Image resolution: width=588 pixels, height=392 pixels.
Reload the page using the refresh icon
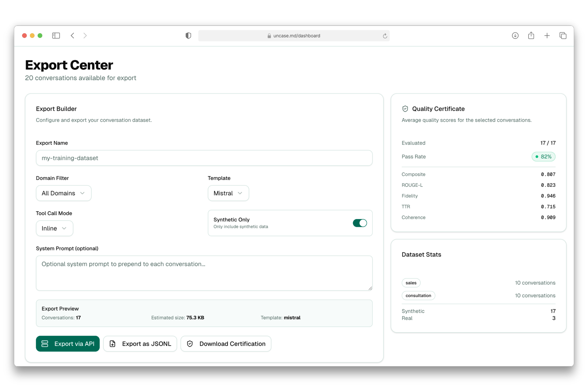click(385, 36)
